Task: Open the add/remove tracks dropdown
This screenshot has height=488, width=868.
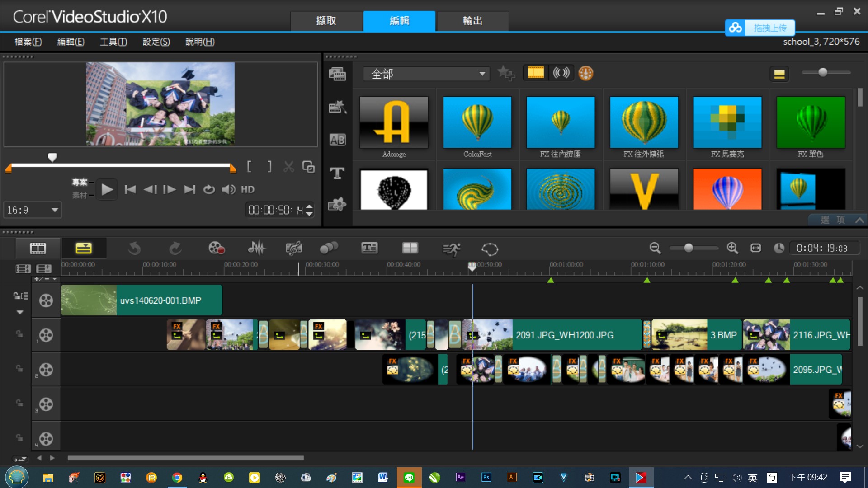Action: [x=46, y=279]
